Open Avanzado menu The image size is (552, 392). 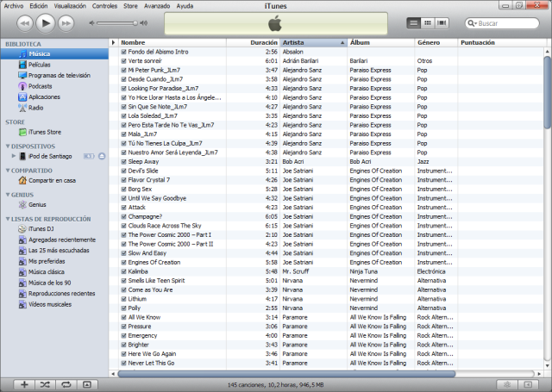[157, 6]
